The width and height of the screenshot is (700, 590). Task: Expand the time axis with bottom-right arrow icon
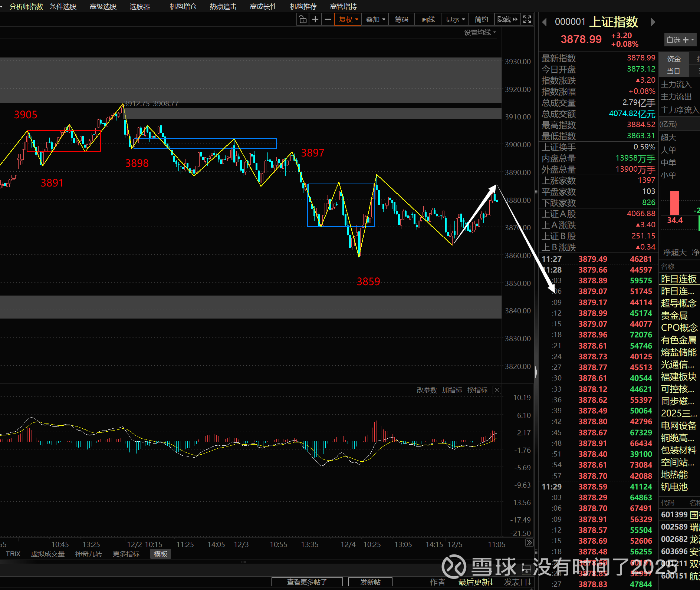coord(529,543)
